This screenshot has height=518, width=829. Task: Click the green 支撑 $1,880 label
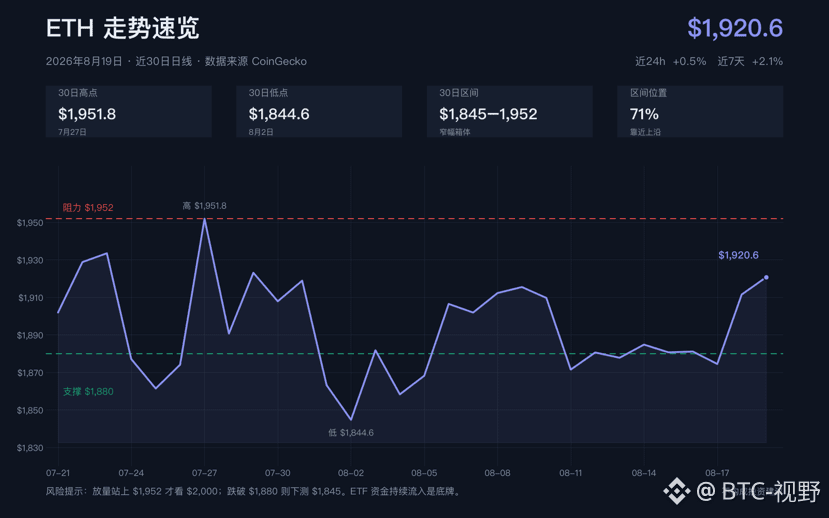[x=88, y=392]
